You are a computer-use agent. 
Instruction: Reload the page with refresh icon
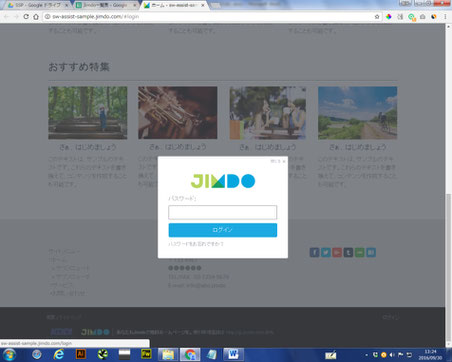[26, 16]
